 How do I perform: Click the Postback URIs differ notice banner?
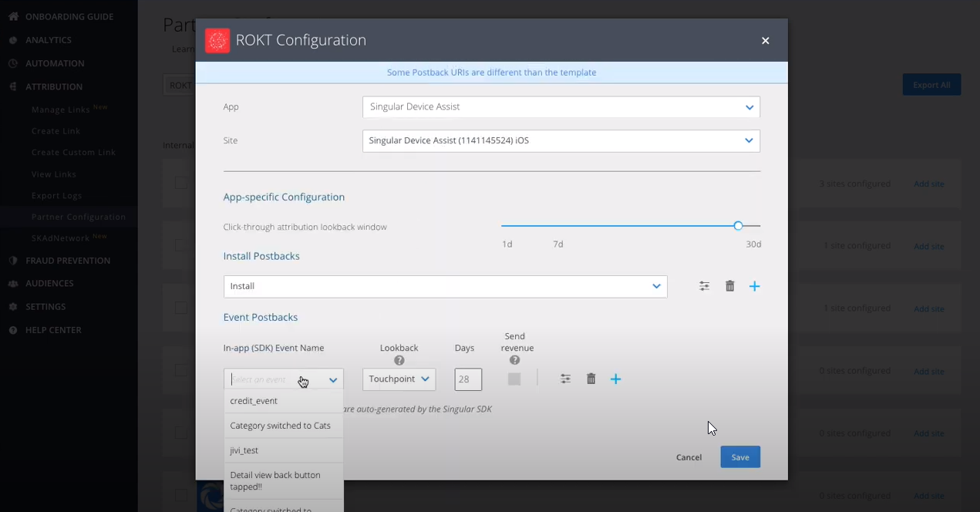tap(492, 72)
